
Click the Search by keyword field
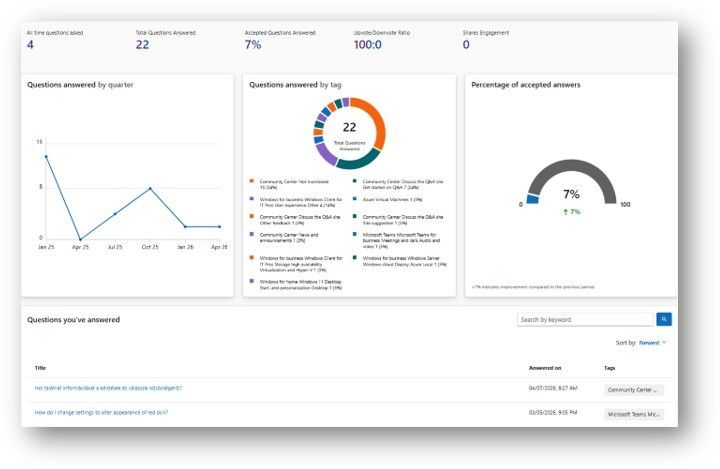[x=585, y=319]
